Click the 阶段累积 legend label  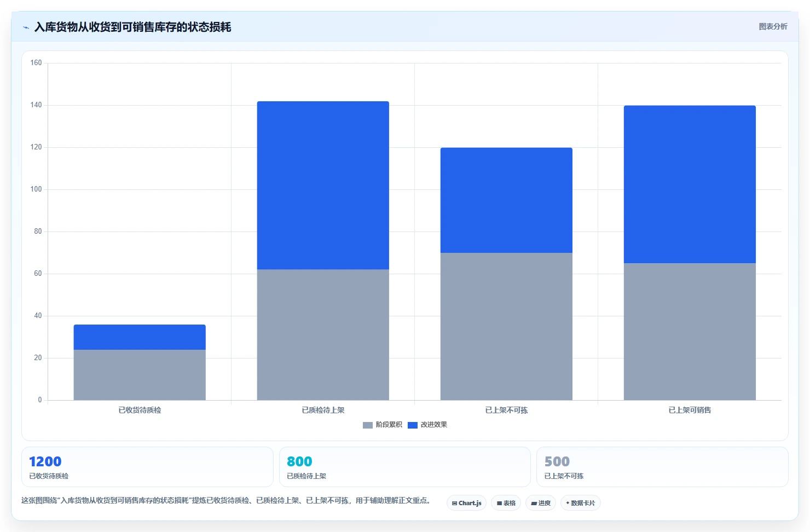[x=389, y=425]
